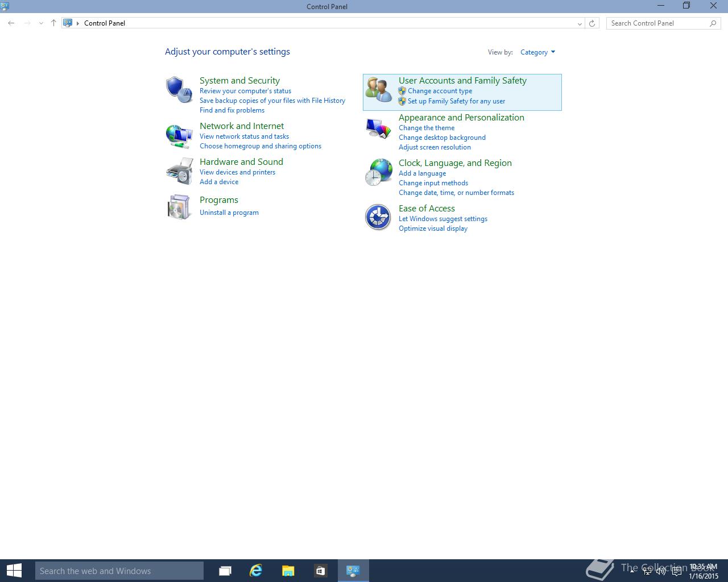Go up one level with Up arrow
The width and height of the screenshot is (728, 582).
coord(53,23)
